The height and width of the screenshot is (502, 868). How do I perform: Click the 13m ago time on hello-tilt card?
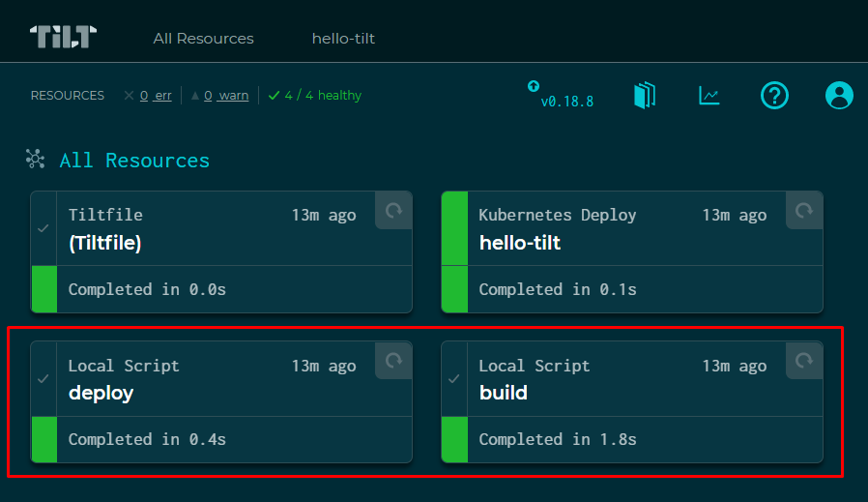click(x=735, y=215)
